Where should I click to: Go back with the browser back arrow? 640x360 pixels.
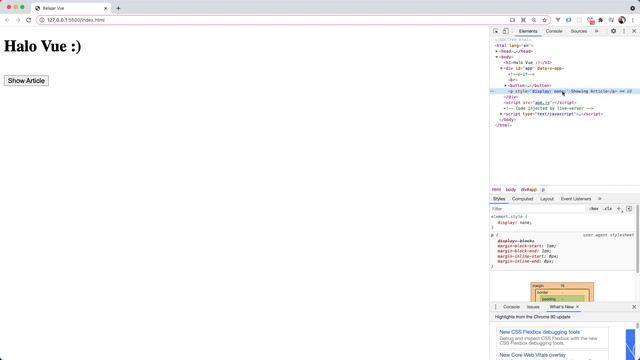(x=7, y=20)
